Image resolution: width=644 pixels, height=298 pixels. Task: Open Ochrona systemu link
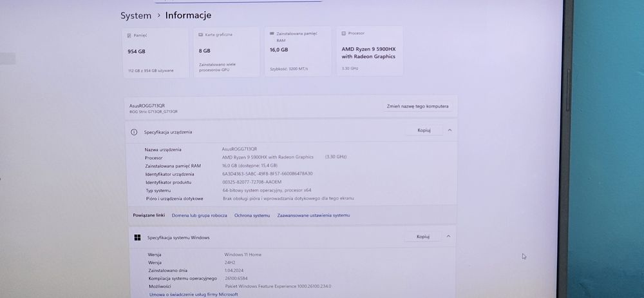coord(252,215)
